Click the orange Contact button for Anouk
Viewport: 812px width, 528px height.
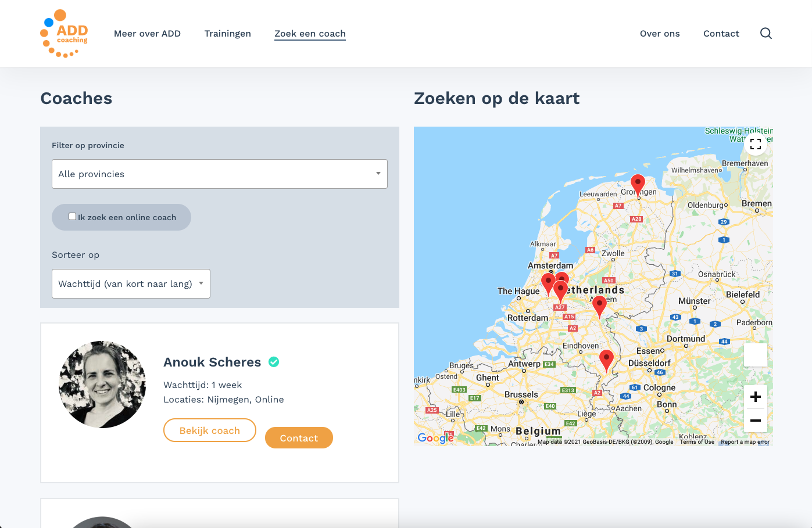(x=299, y=438)
